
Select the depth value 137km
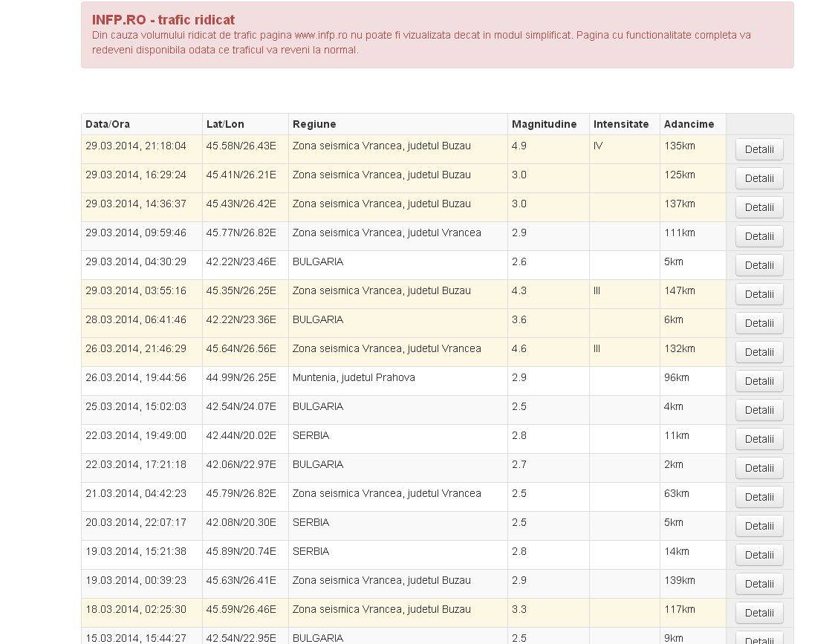pyautogui.click(x=680, y=204)
